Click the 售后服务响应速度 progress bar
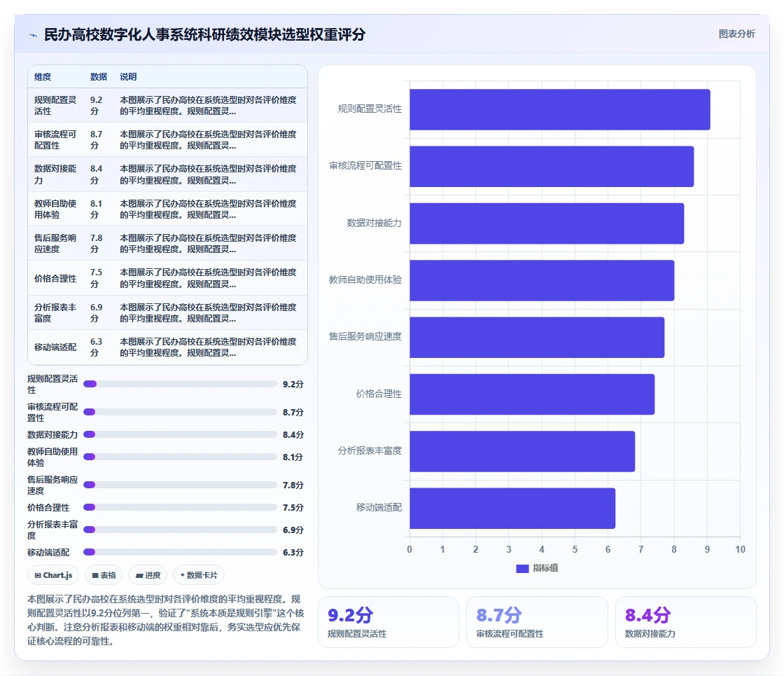This screenshot has height=676, width=784. [x=180, y=485]
